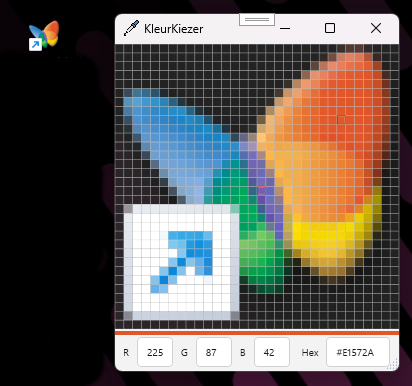
Task: Select the Hex field showing #E1572A
Action: click(358, 352)
